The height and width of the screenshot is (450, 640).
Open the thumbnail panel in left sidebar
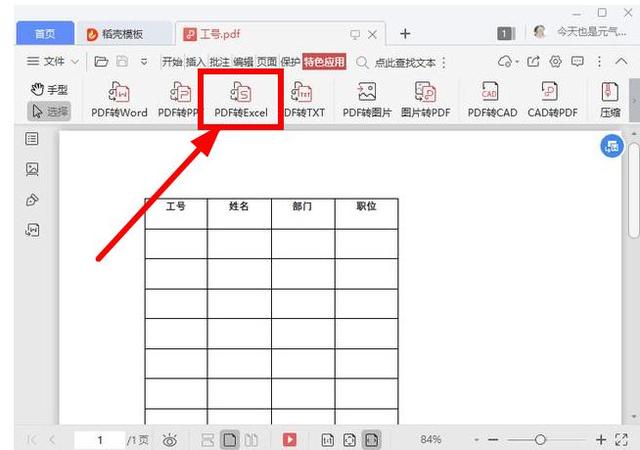pos(32,169)
